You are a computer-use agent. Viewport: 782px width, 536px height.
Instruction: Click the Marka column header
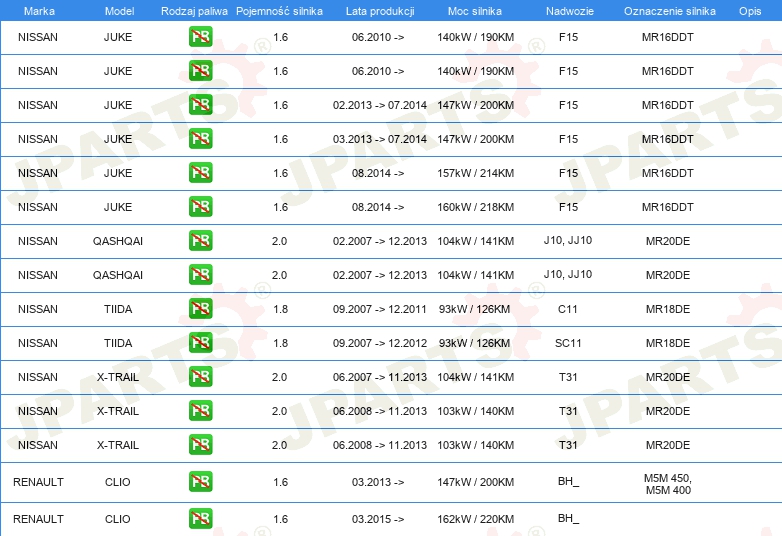(x=39, y=11)
